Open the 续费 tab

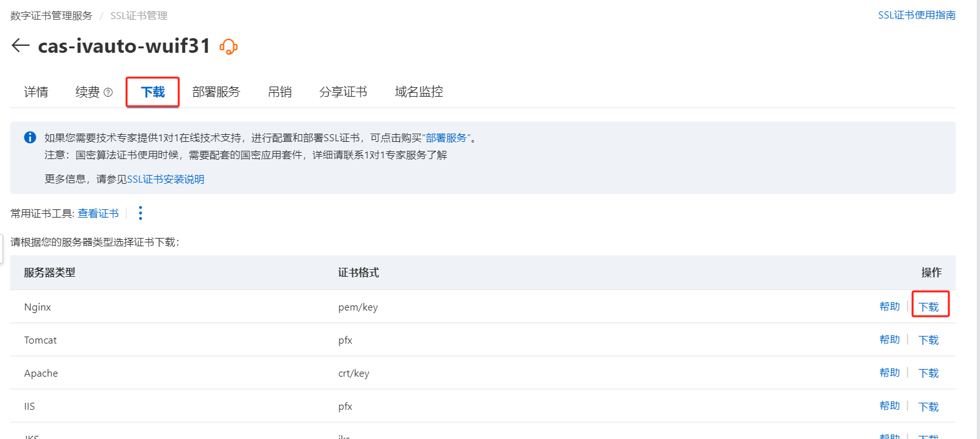(88, 92)
